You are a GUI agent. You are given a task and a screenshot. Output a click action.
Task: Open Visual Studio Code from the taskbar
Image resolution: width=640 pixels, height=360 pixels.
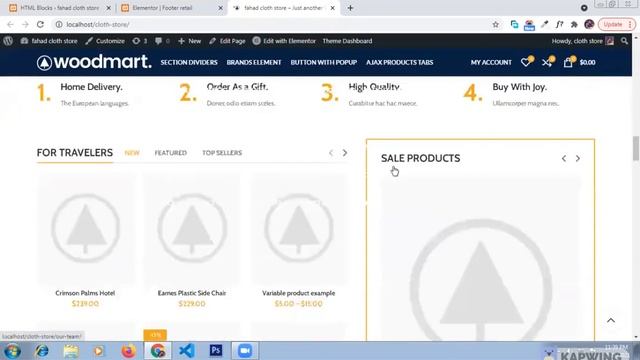(x=187, y=351)
